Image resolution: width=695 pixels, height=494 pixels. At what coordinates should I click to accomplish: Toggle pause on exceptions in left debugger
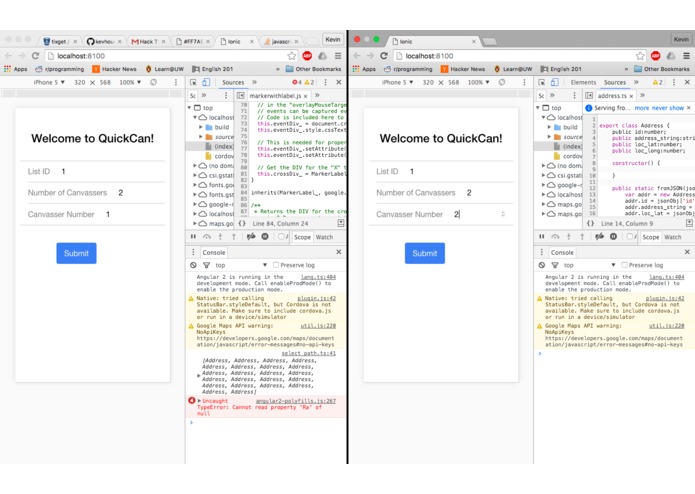pyautogui.click(x=265, y=237)
